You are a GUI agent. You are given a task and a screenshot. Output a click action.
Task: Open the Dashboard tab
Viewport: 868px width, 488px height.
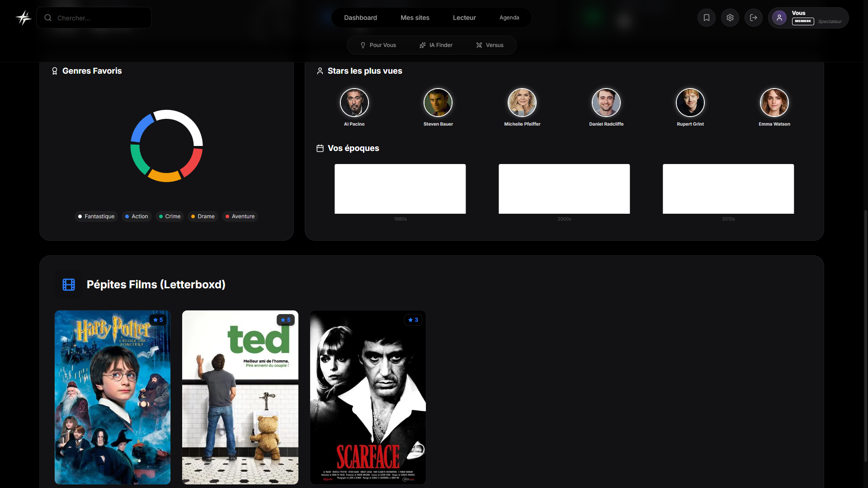(x=360, y=18)
